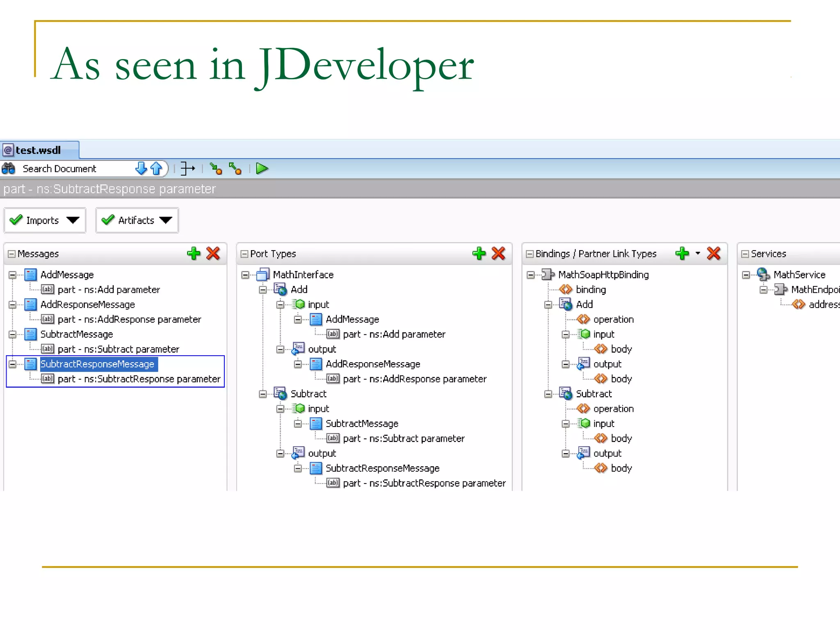
Task: Click the Search Down blue arrow
Action: point(141,169)
